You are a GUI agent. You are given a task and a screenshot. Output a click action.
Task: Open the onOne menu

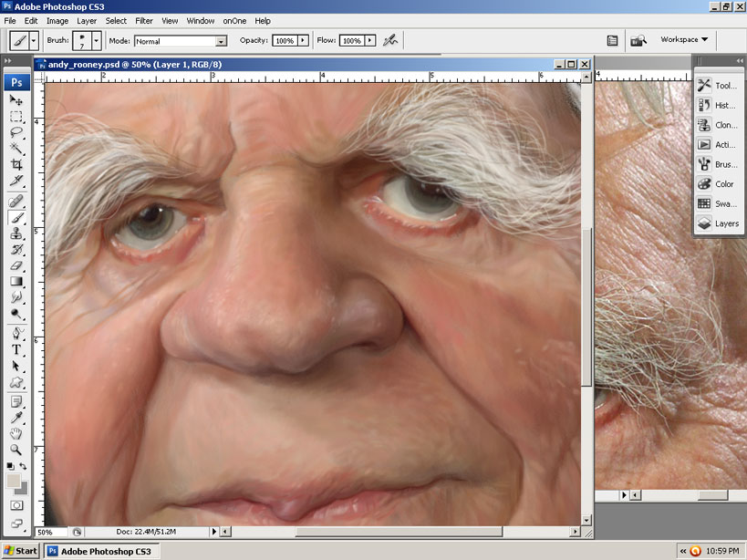[x=235, y=21]
